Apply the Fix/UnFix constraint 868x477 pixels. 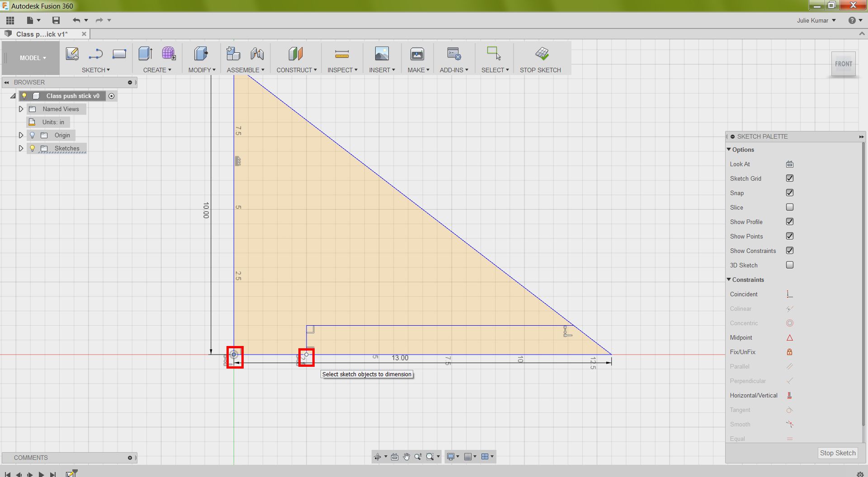coord(789,352)
